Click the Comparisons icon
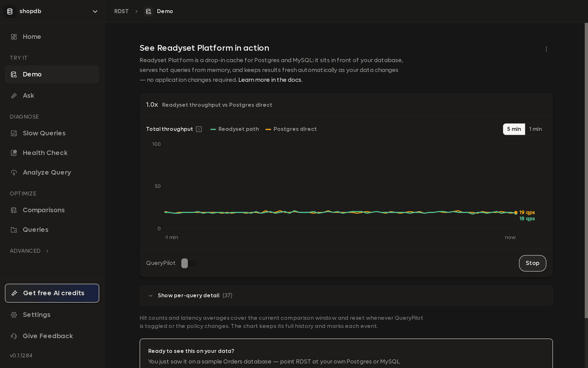Screen dimensions: 588x368 [x=14, y=210]
